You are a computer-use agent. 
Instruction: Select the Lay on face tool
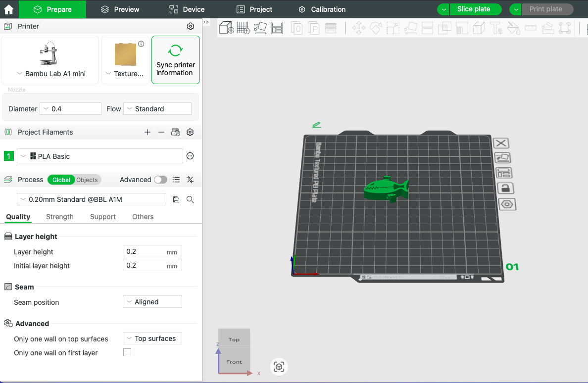point(410,28)
